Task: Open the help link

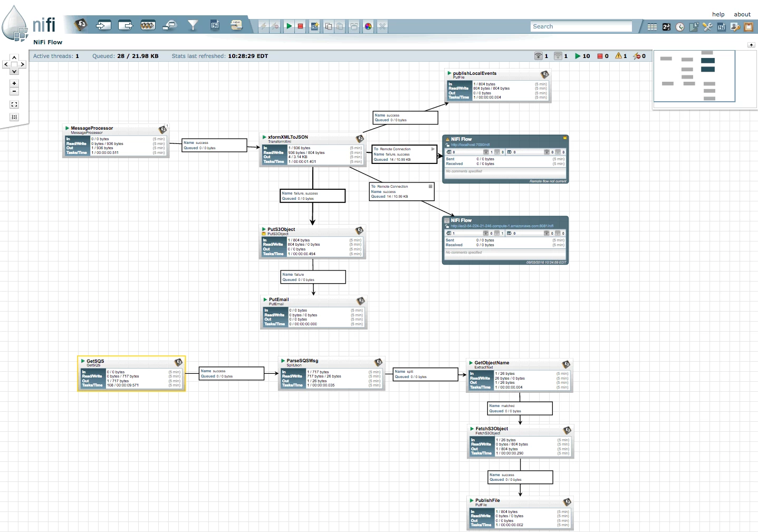Action: pyautogui.click(x=718, y=14)
